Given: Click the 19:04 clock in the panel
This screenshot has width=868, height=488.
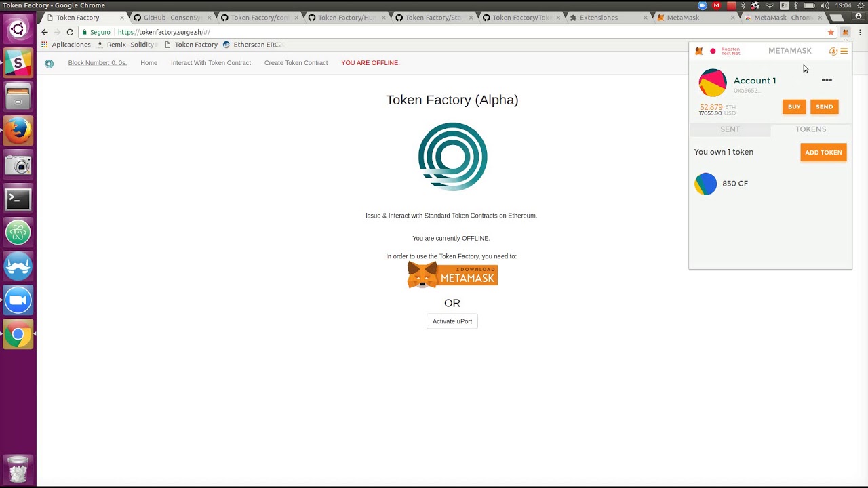Looking at the screenshot, I should (x=844, y=5).
